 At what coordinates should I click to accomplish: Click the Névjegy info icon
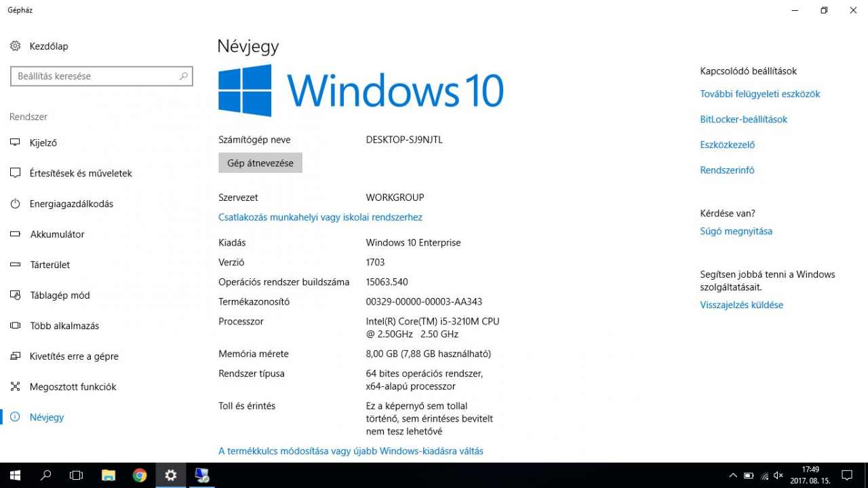(x=16, y=417)
